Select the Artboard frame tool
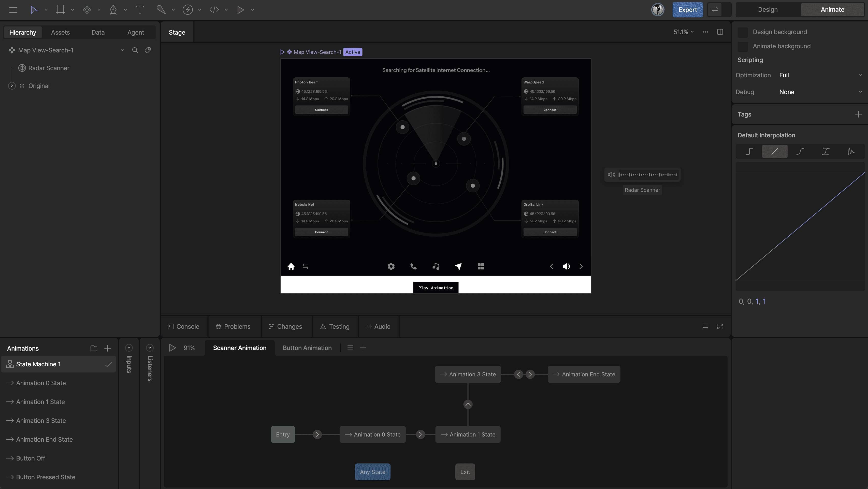Image resolution: width=868 pixels, height=489 pixels. [60, 10]
